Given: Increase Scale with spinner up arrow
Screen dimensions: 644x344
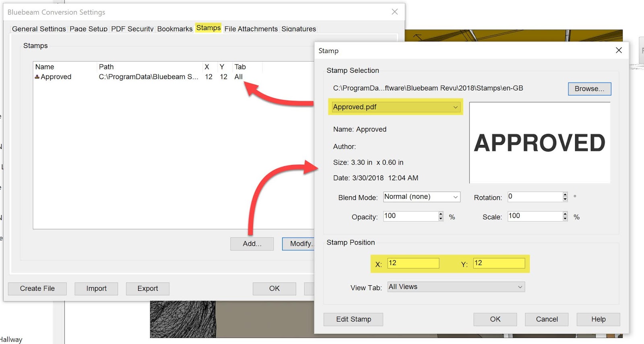Looking at the screenshot, I should point(565,214).
